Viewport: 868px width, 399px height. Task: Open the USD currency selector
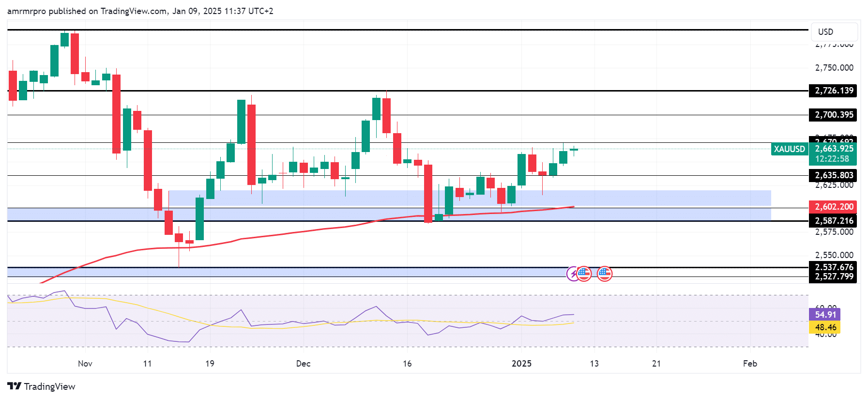[835, 32]
